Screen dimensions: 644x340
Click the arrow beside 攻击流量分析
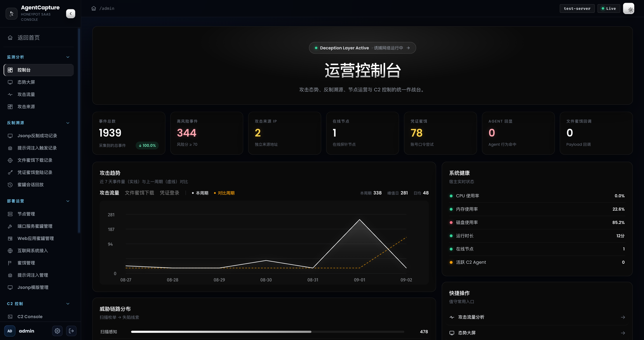(x=623, y=317)
